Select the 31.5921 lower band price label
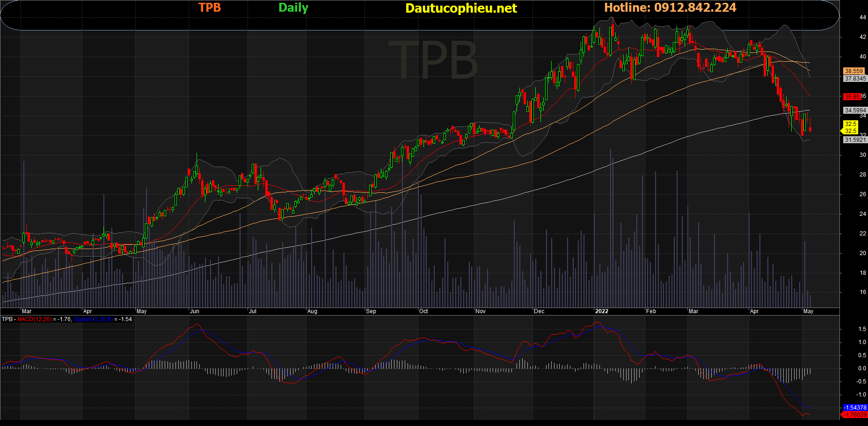This screenshot has width=868, height=426. [855, 140]
